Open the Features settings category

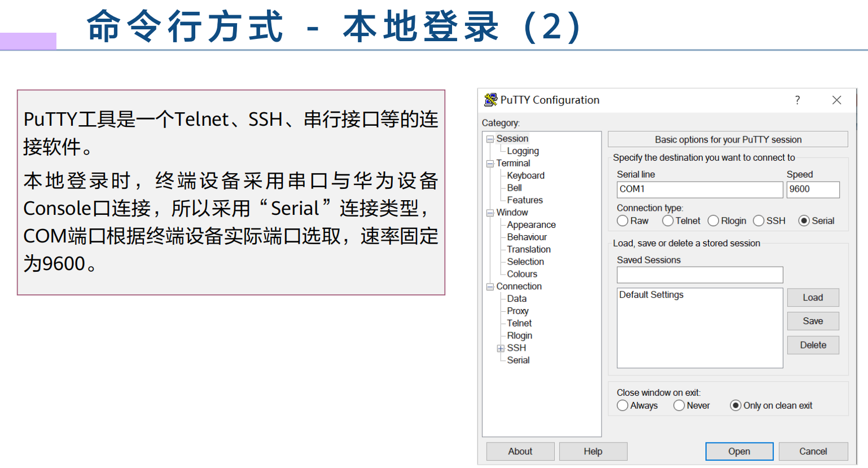tap(525, 200)
